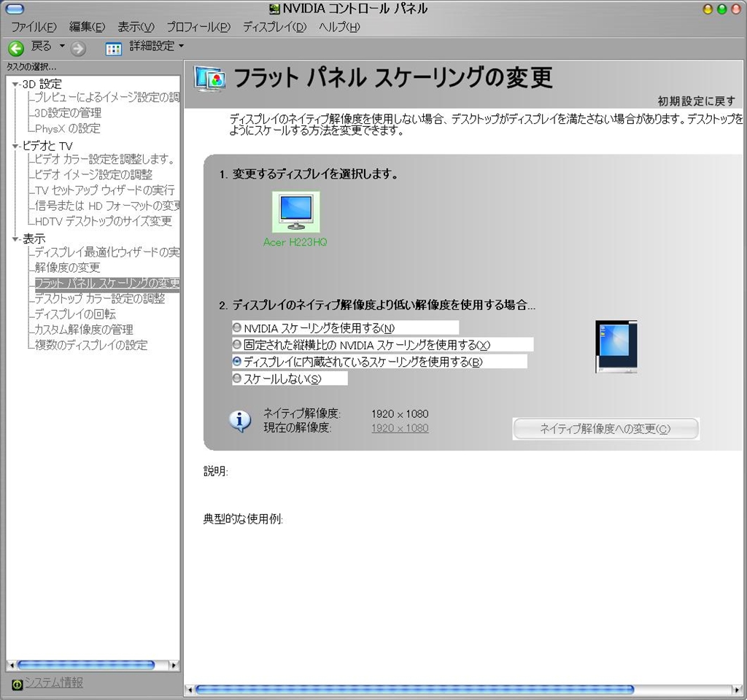The height and width of the screenshot is (700, 747).
Task: Click the scaling preview thumbnail image
Action: click(x=616, y=346)
